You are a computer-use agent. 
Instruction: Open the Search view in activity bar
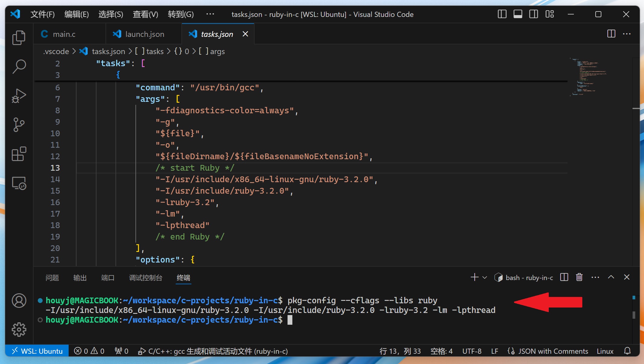pyautogui.click(x=19, y=66)
